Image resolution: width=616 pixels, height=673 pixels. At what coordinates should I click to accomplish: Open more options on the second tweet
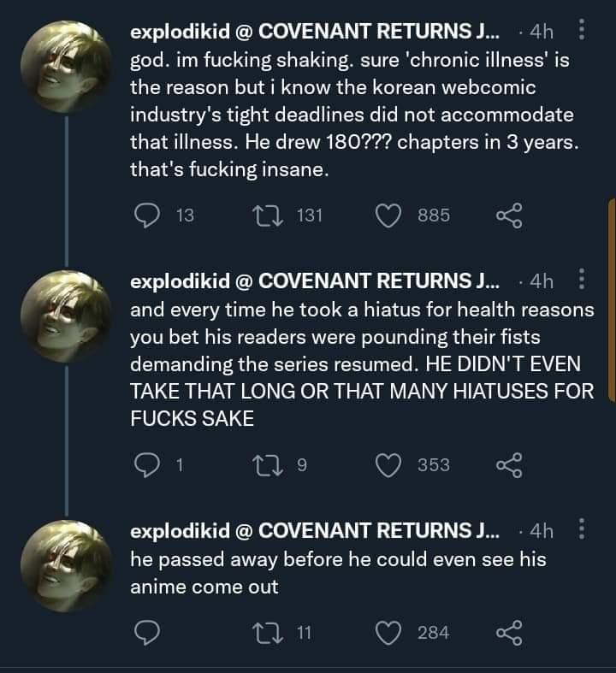pyautogui.click(x=582, y=280)
